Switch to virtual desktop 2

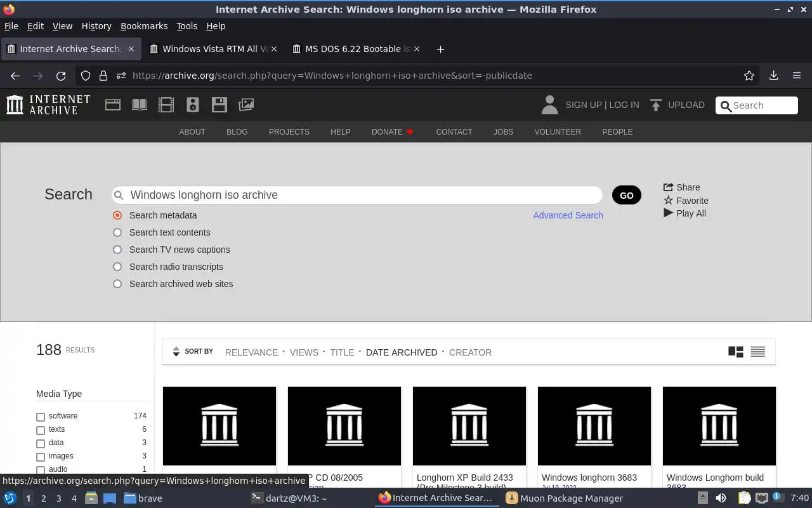pyautogui.click(x=43, y=498)
